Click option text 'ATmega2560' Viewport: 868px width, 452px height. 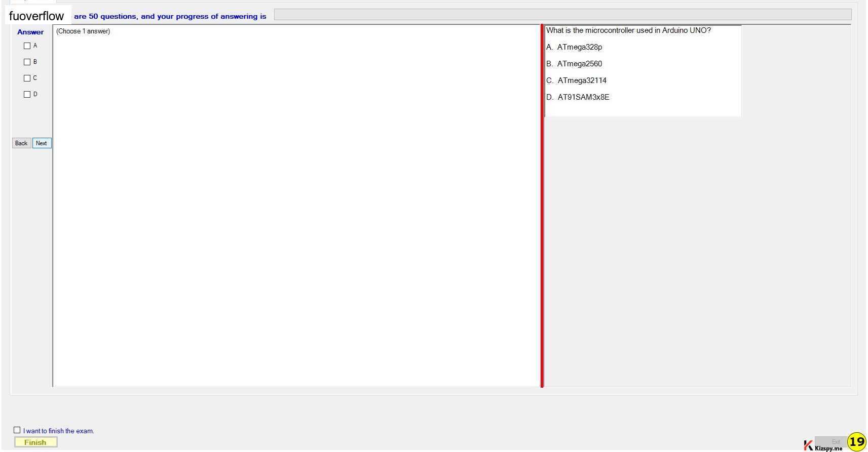coord(580,64)
